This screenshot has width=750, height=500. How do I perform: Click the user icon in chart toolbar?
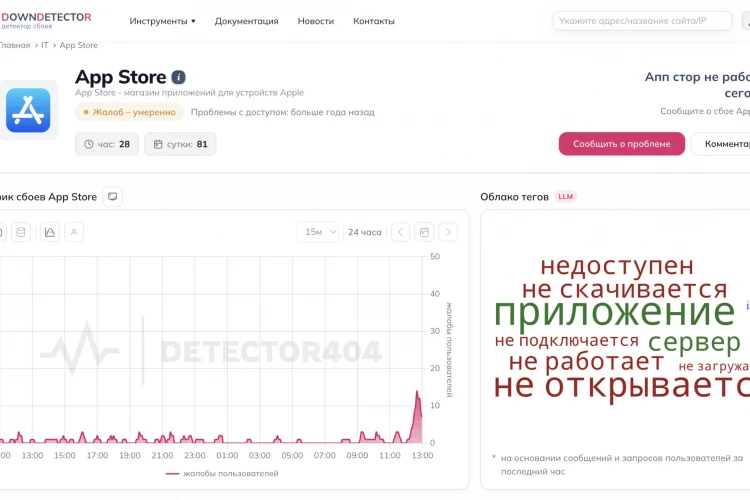pos(74,232)
